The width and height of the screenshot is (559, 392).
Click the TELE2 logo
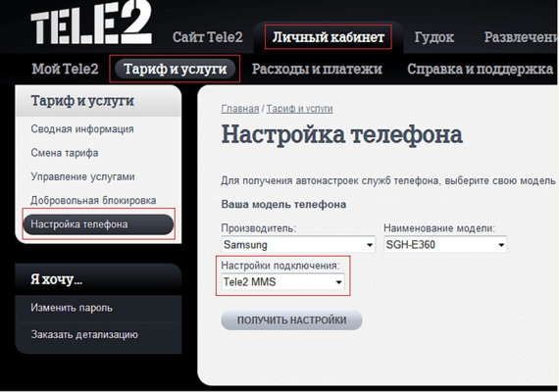[x=91, y=24]
